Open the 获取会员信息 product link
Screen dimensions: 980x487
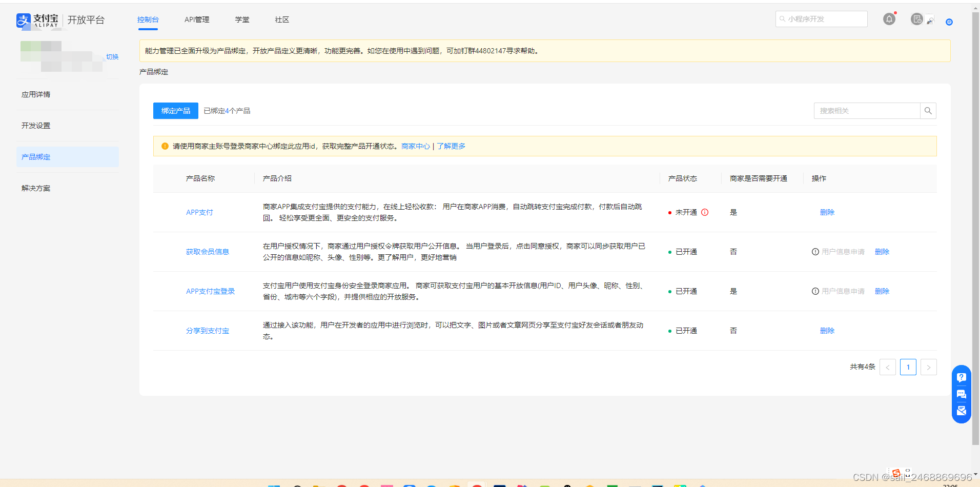click(x=208, y=252)
